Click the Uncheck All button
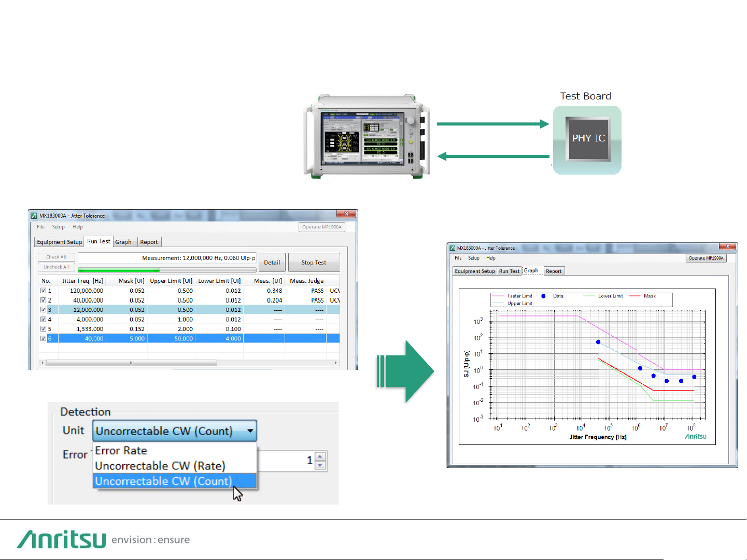 pos(57,267)
